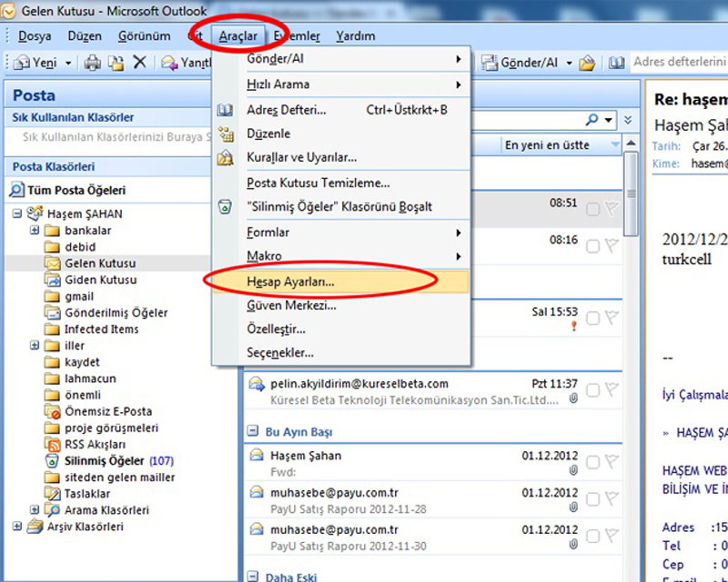Click the Sık Kullanılan Klasörler header
This screenshot has width=728, height=582.
click(x=107, y=117)
